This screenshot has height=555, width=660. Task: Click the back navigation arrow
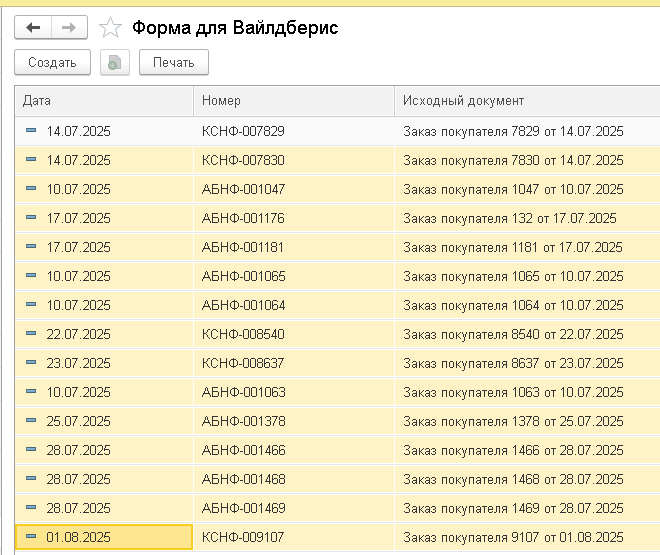point(33,28)
